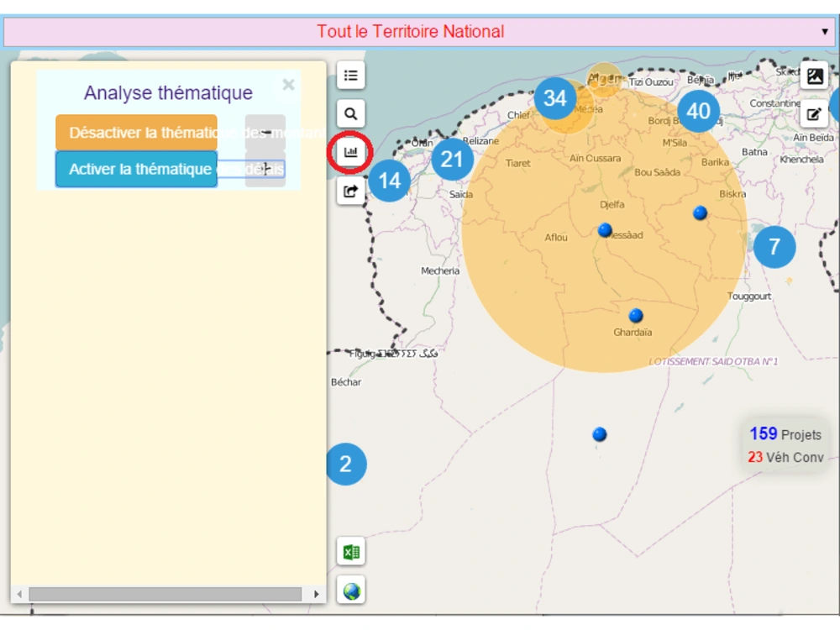Select the southernmost blue project marker
This screenshot has width=840, height=630.
click(600, 434)
